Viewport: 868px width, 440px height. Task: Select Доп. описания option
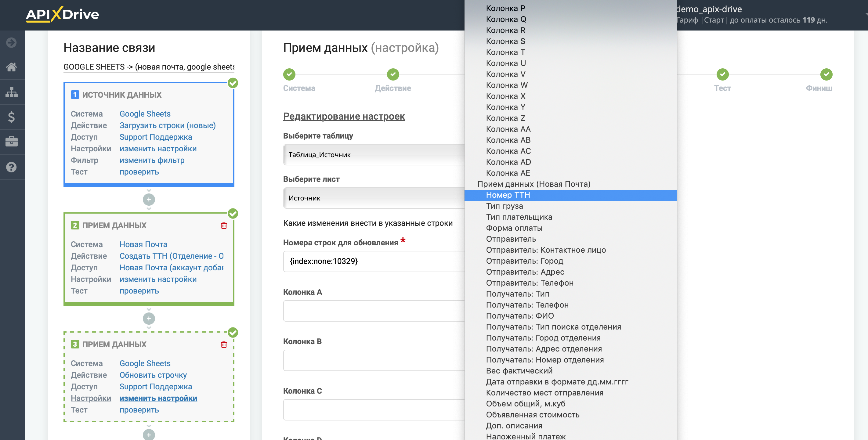[570, 426]
